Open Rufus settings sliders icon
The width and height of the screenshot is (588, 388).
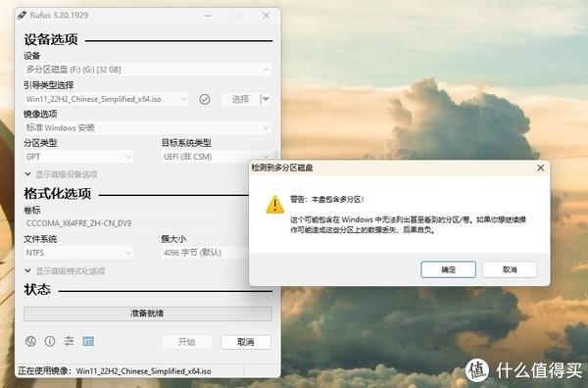69,341
